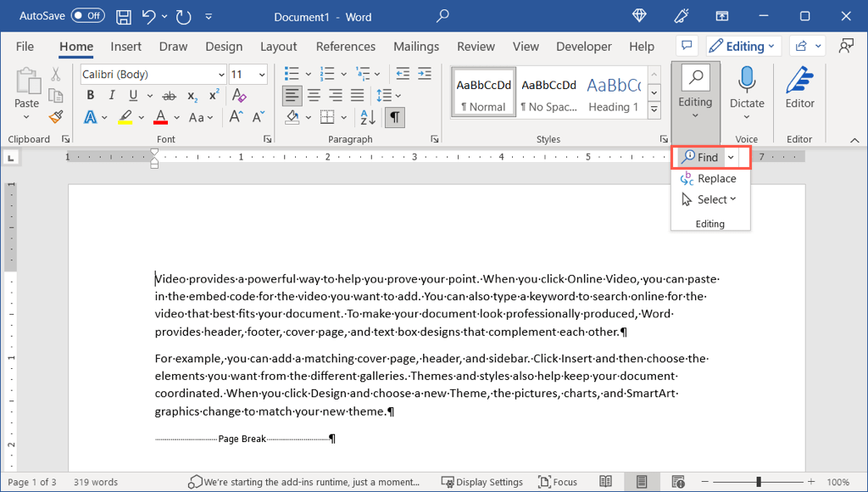Select the Heading 1 style thumbnail

[x=613, y=93]
